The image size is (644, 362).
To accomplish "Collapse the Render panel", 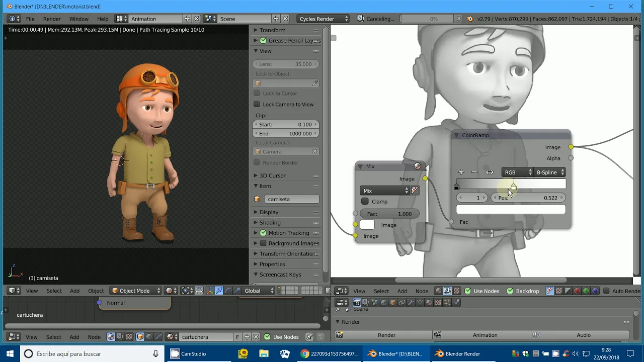I will point(351,322).
